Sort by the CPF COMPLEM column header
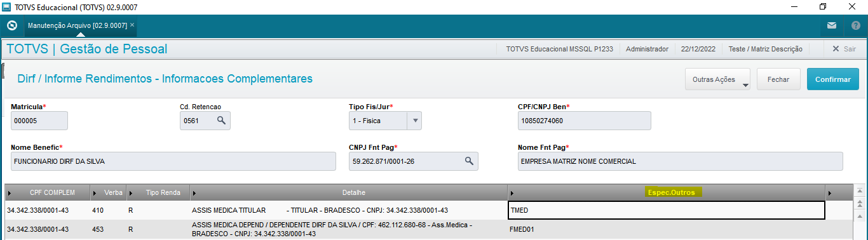This screenshot has width=868, height=240. tap(48, 192)
